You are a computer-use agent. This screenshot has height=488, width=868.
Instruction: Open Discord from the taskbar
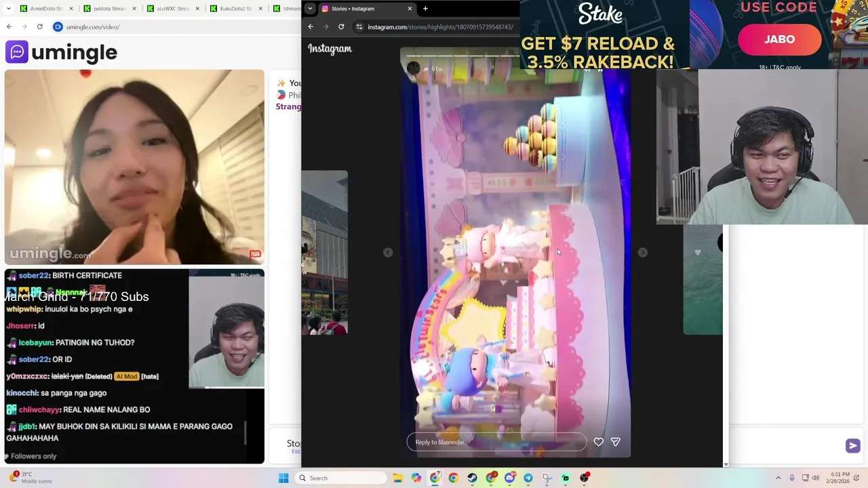tap(509, 478)
